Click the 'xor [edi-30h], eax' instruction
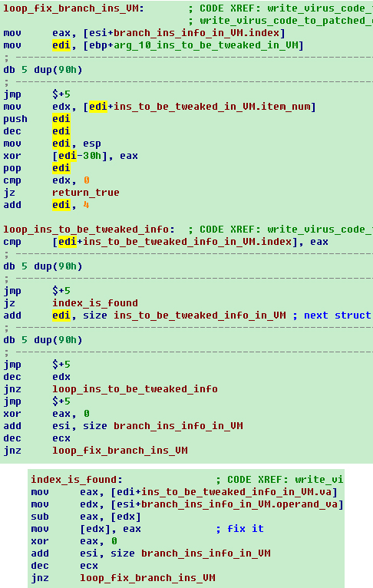 coord(71,156)
